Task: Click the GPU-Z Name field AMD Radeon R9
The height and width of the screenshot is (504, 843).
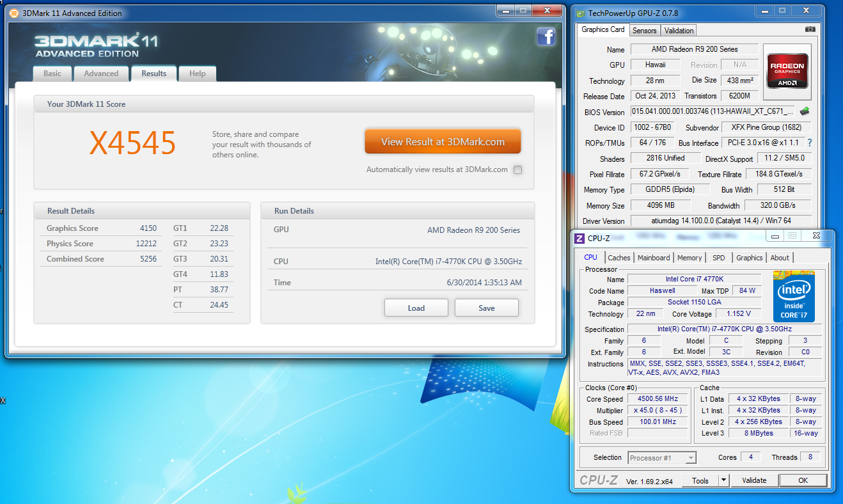Action: [x=695, y=49]
